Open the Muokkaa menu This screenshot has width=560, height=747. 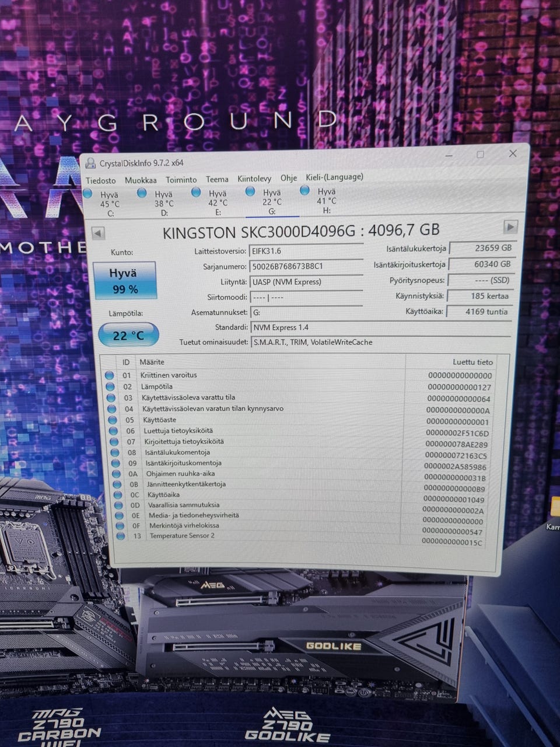(x=141, y=180)
